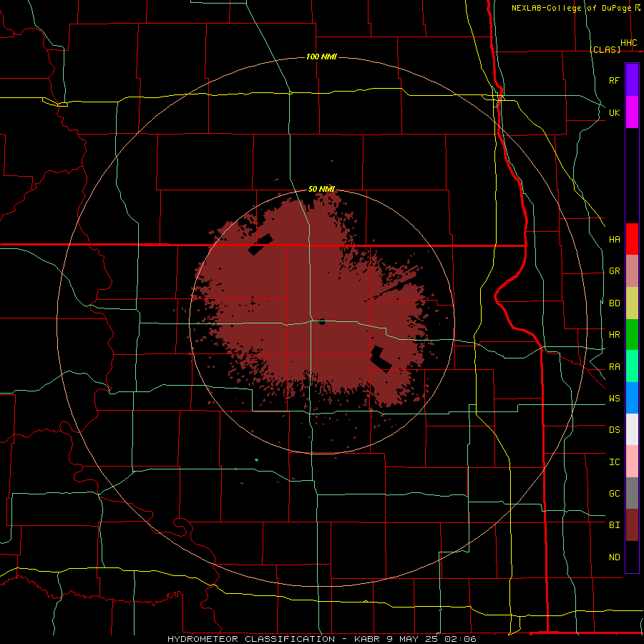This screenshot has width=644, height=644.
Task: Click the HR legend label
Action: [x=615, y=335]
